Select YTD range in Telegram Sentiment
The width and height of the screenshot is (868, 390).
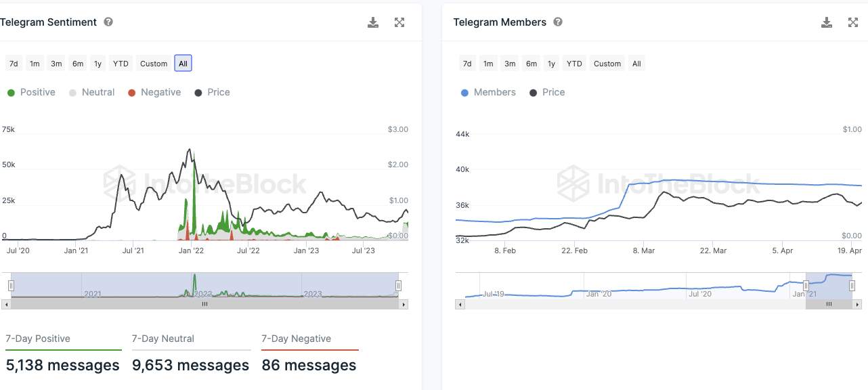pos(121,64)
